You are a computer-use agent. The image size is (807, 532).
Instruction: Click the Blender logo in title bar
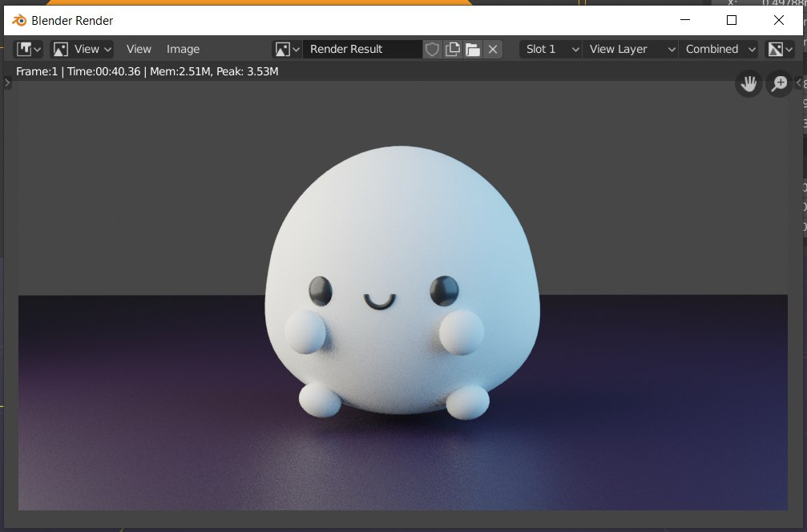(x=18, y=20)
